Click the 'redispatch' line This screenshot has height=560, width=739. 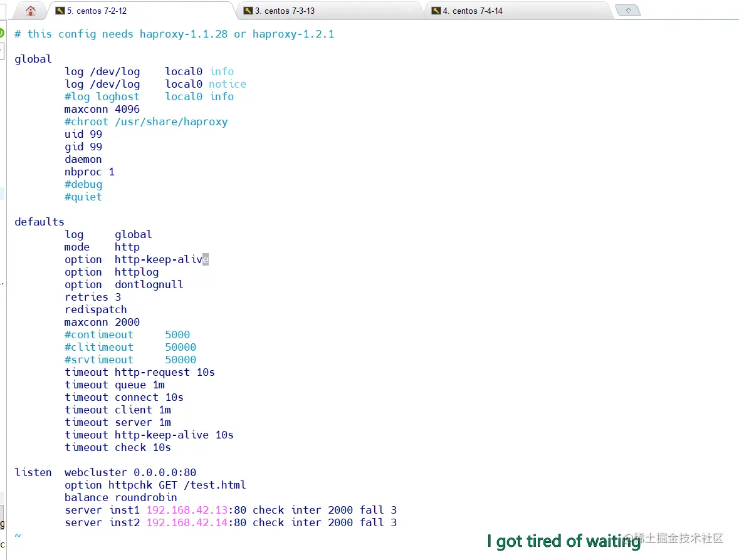(x=96, y=310)
